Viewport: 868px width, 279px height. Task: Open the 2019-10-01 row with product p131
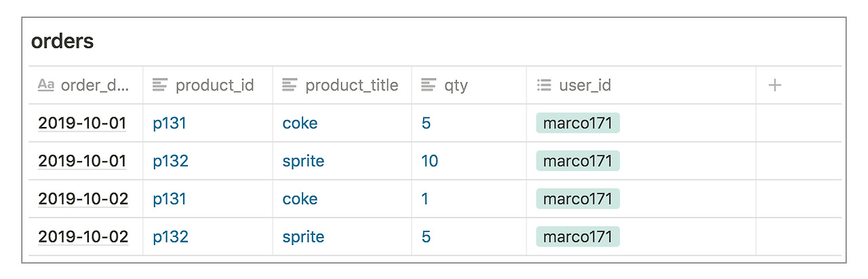pyautogui.click(x=82, y=124)
